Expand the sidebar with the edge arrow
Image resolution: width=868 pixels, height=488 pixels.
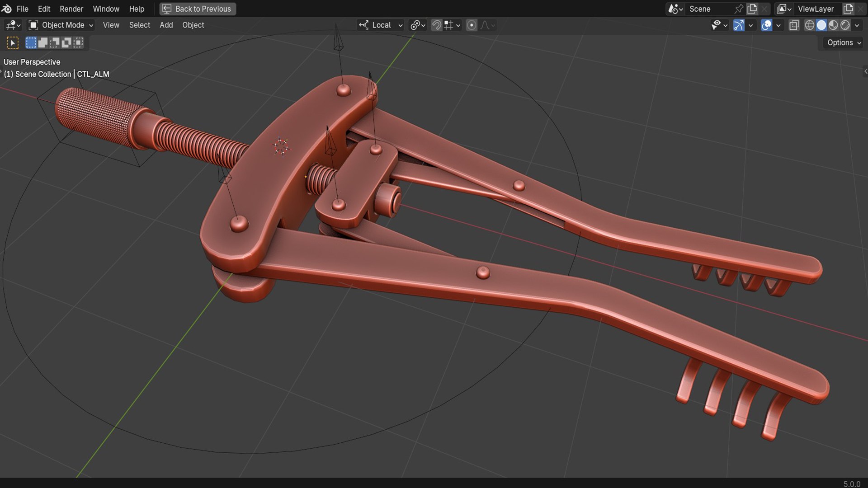coord(865,71)
